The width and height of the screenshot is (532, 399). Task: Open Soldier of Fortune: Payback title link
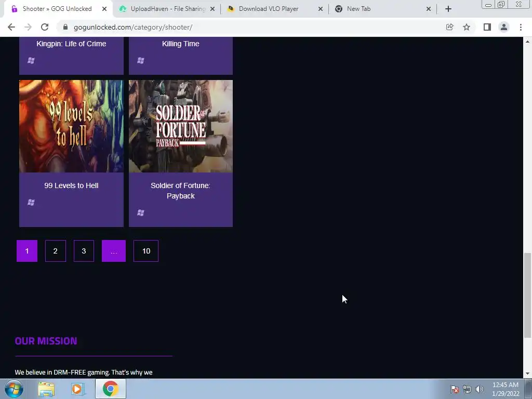click(x=180, y=191)
